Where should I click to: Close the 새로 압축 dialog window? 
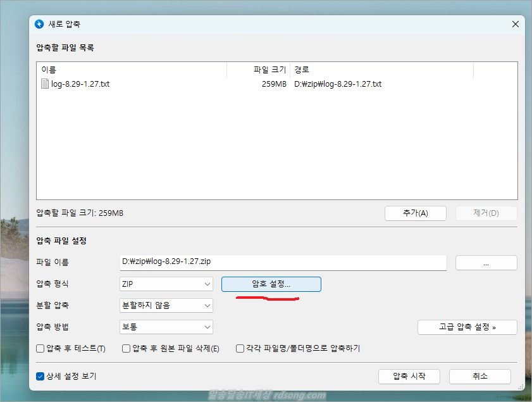(x=515, y=24)
